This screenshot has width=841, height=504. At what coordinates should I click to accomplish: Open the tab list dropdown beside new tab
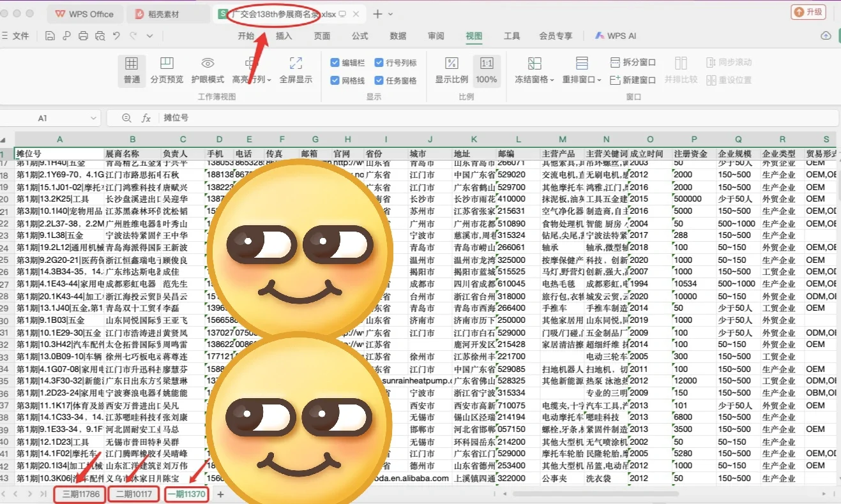point(391,14)
